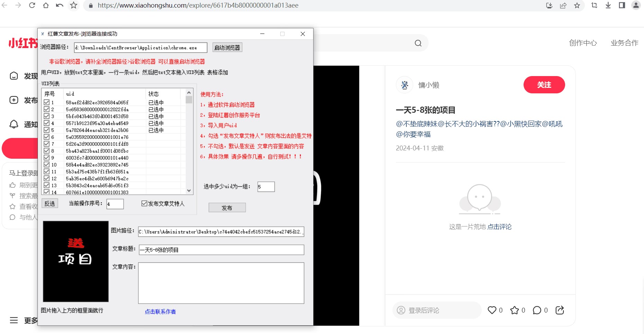Open the 发现 (Discover) sidebar icon
This screenshot has width=644, height=334.
point(14,76)
